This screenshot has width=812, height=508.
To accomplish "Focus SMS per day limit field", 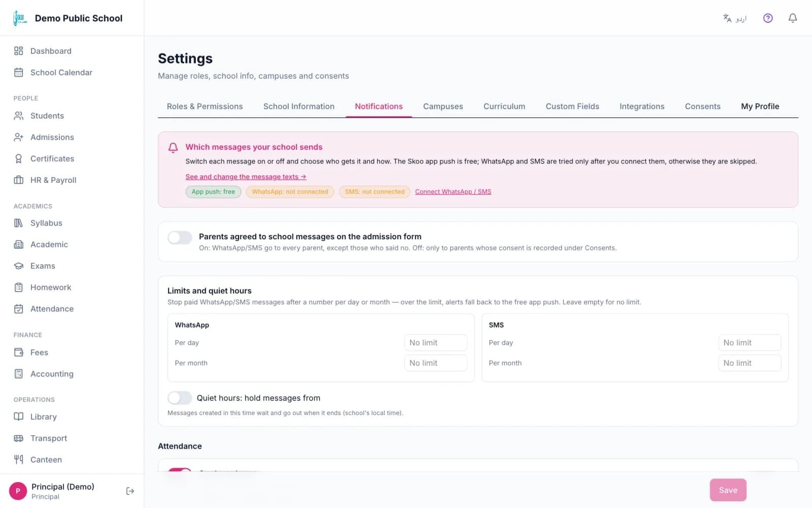I will [x=750, y=343].
